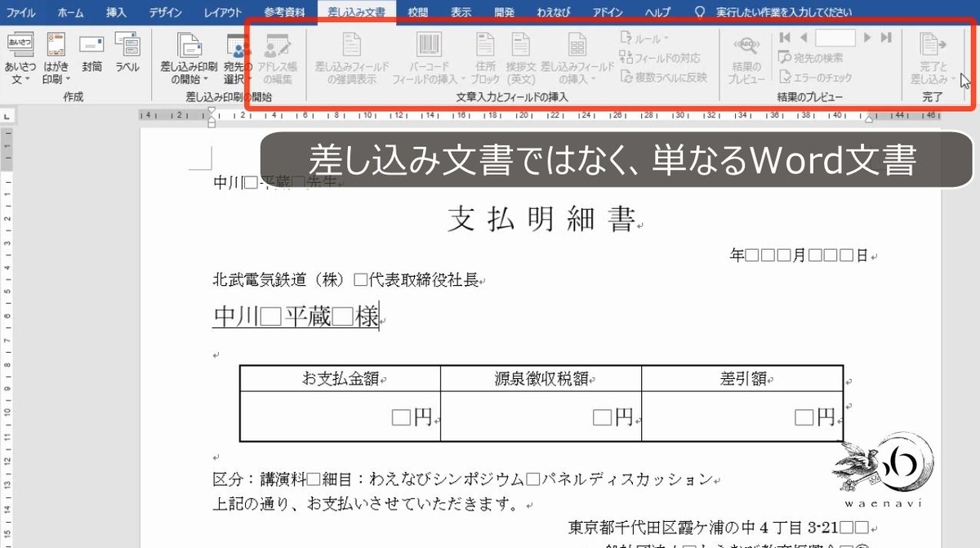Click the 住所ブロック (Address Block) icon
Image resolution: width=980 pixels, height=548 pixels.
tap(485, 57)
